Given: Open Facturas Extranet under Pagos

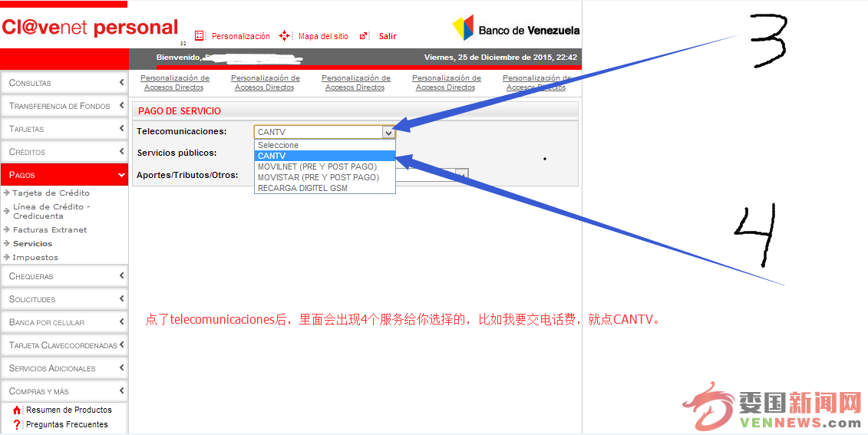Looking at the screenshot, I should click(50, 229).
